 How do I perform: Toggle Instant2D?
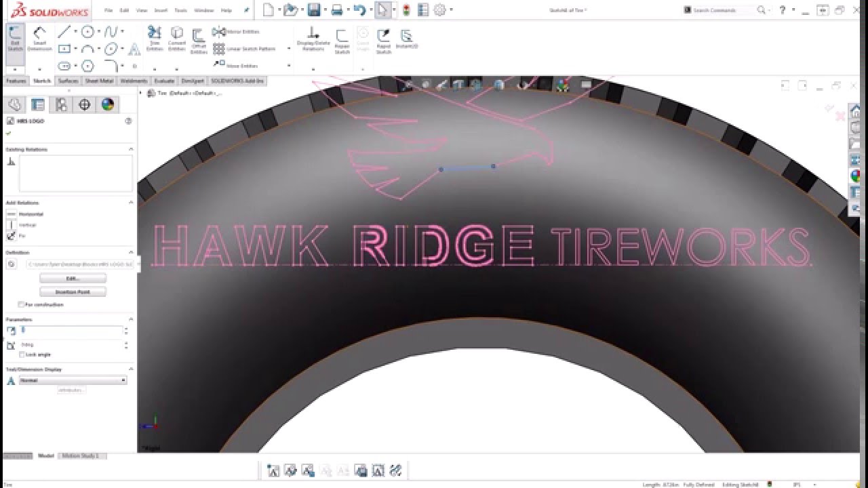[x=407, y=39]
